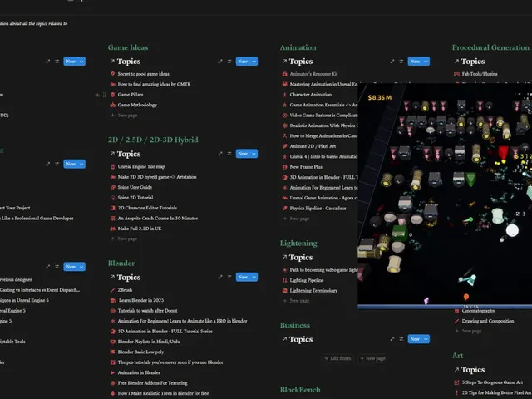Click the page icon of Fab Tools/Plugins
This screenshot has height=399, width=532.
(x=456, y=74)
